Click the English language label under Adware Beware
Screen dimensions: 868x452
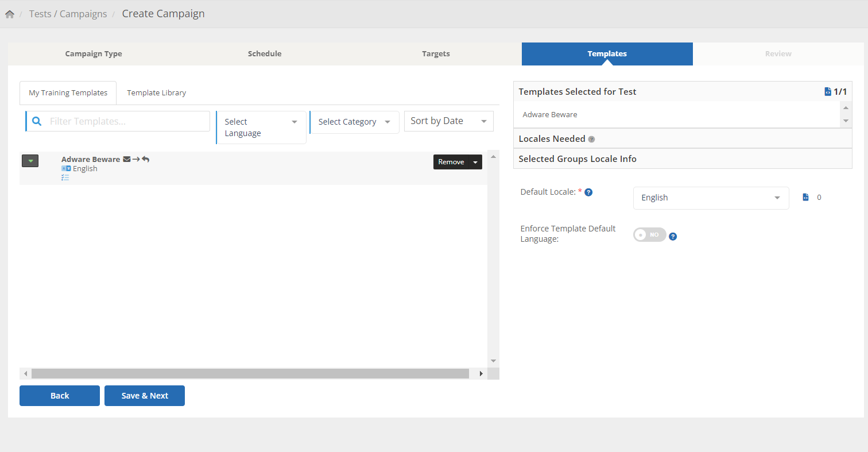point(85,169)
